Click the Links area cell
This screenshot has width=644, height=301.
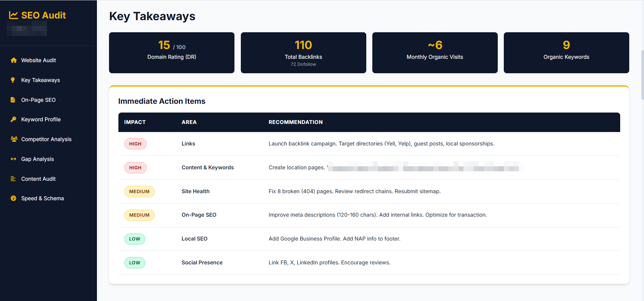(x=188, y=144)
